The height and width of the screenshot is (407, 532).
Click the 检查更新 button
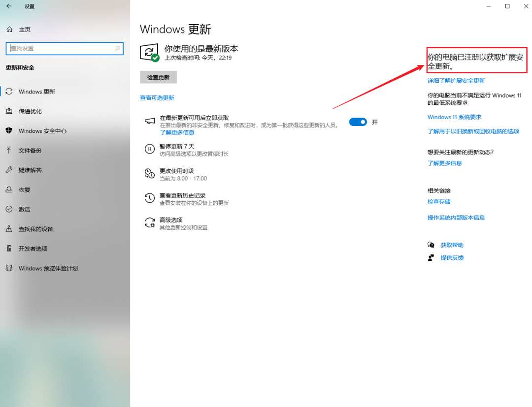click(x=158, y=77)
